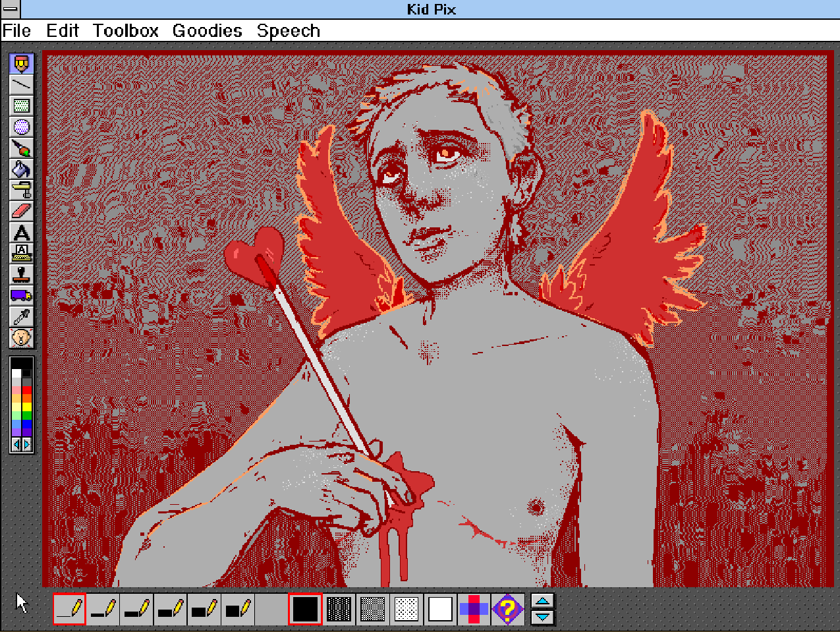The width and height of the screenshot is (840, 632).
Task: Choose the solid black fill pattern
Action: [305, 609]
